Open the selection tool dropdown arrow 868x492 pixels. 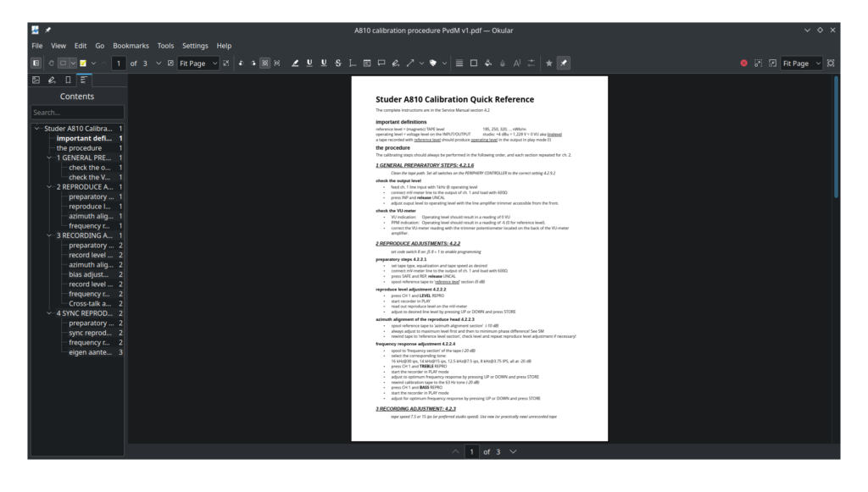point(73,64)
